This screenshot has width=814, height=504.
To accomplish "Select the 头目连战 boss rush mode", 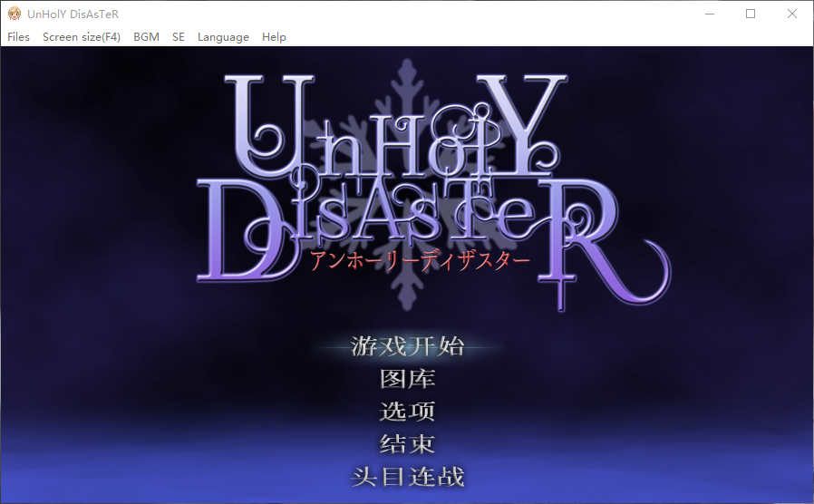I will pos(407,477).
